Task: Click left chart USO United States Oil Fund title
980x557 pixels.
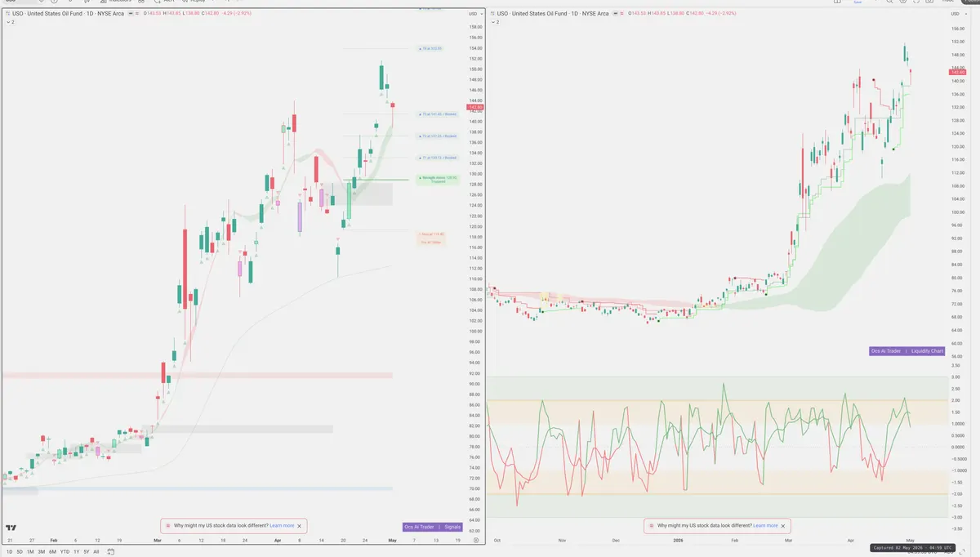Action: click(x=68, y=14)
